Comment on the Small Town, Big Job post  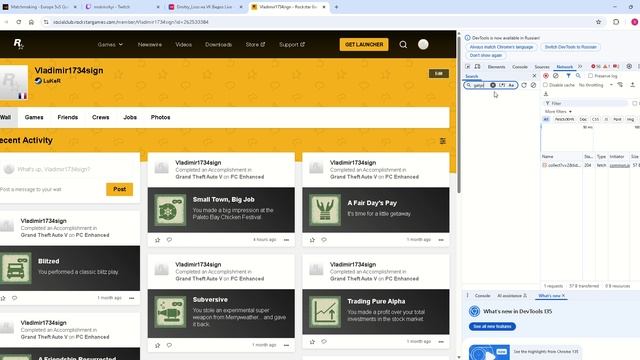(169, 240)
